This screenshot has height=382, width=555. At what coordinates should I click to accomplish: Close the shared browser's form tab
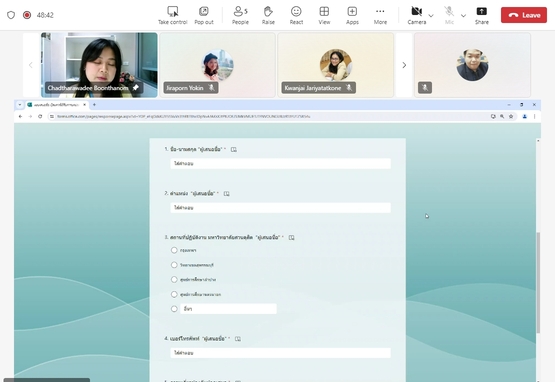tap(85, 104)
